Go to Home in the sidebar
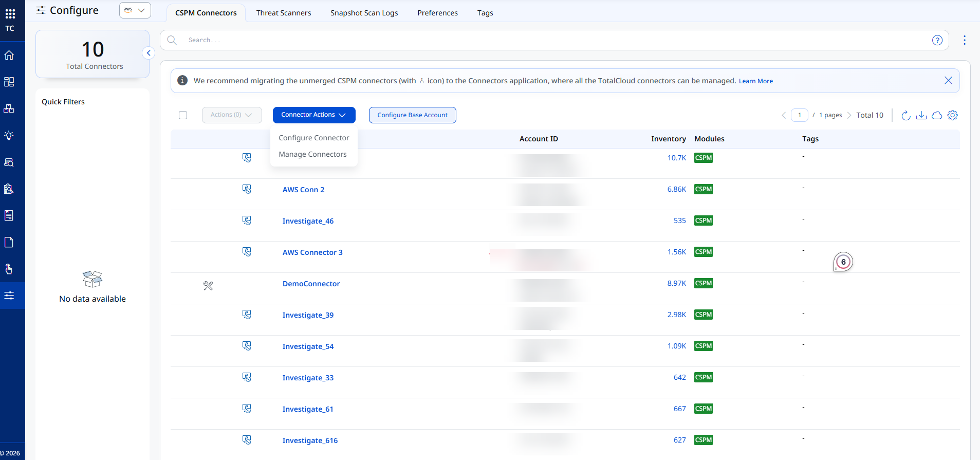 tap(9, 56)
